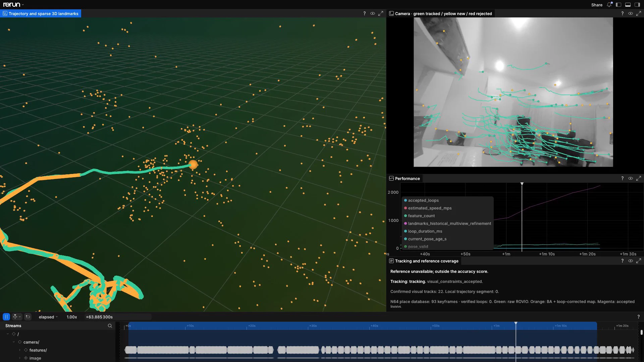644x362 pixels.
Task: Hide the Tracking and reference coverage view
Action: tap(631, 261)
